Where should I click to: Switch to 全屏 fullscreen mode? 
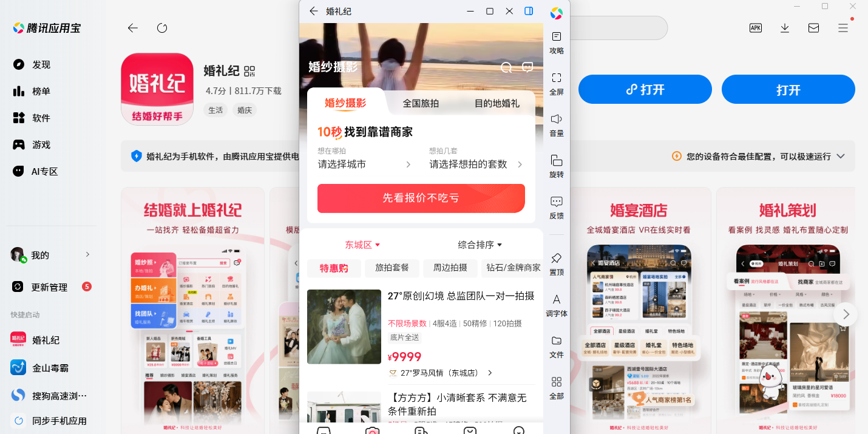click(x=557, y=84)
